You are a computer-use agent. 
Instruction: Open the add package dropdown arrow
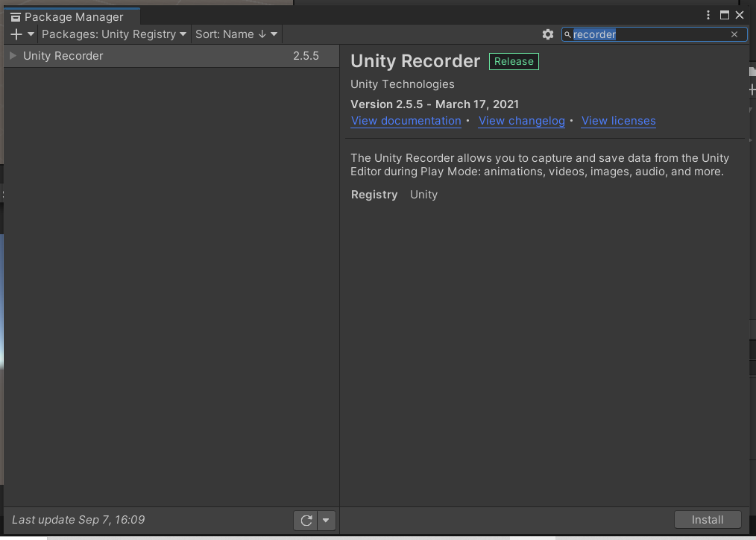coord(31,34)
